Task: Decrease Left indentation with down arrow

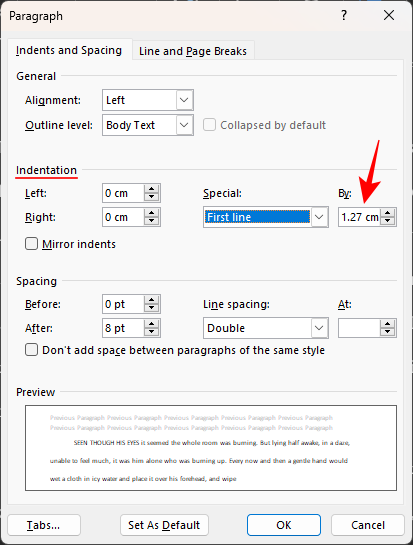Action: (x=152, y=197)
